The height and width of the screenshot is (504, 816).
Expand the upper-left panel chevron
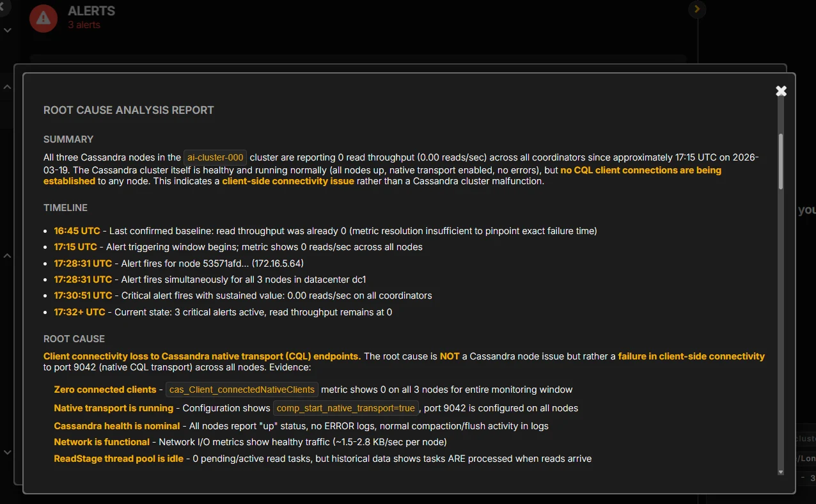(7, 85)
